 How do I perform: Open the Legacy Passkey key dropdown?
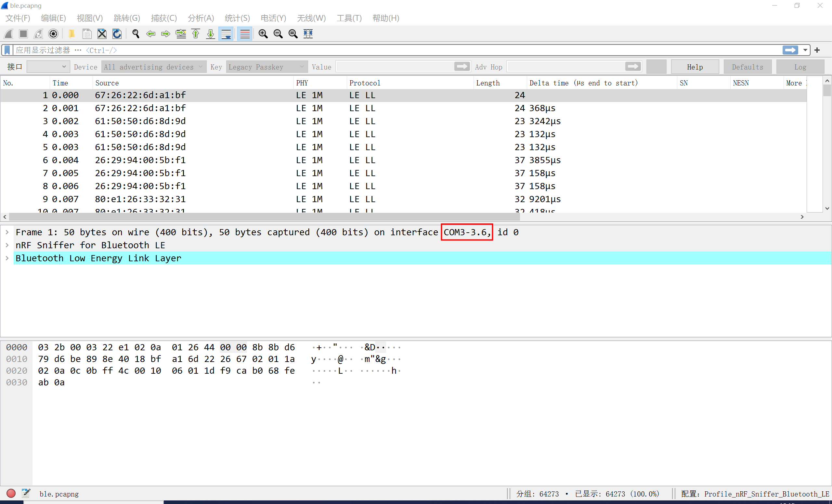click(266, 67)
